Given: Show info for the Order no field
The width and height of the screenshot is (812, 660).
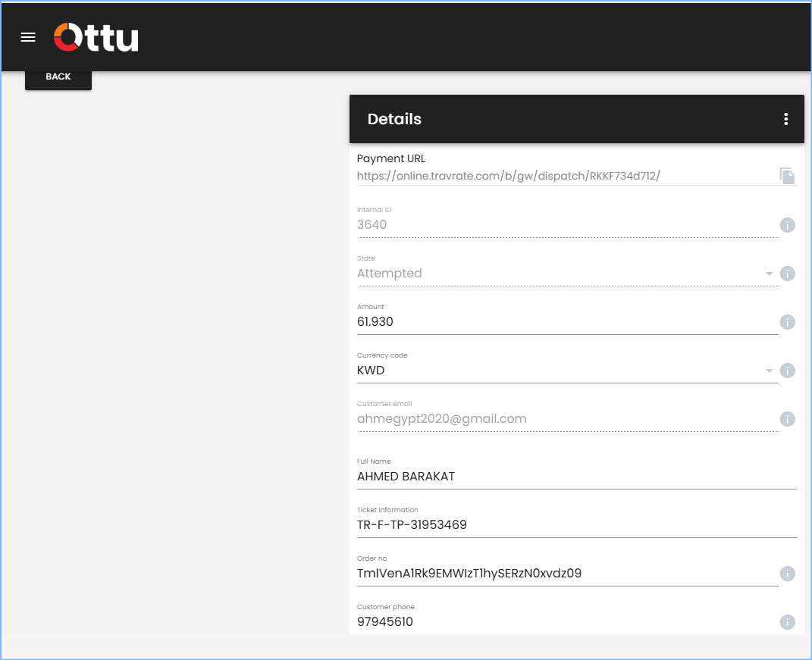Looking at the screenshot, I should pos(787,574).
